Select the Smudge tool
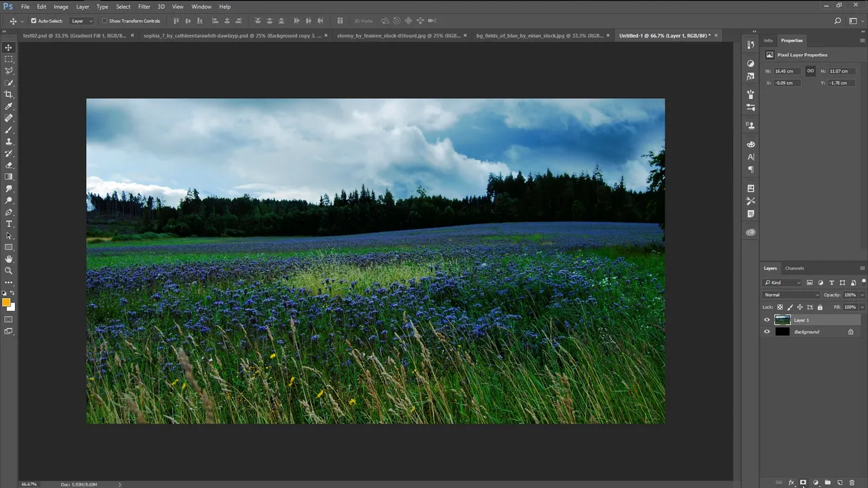 click(9, 188)
